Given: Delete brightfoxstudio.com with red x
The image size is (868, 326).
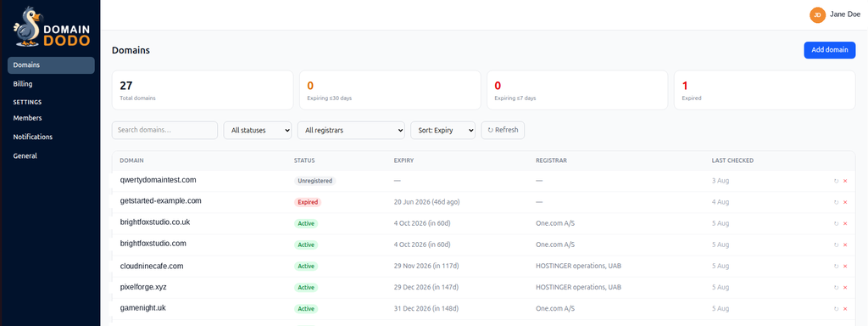Looking at the screenshot, I should [x=845, y=244].
